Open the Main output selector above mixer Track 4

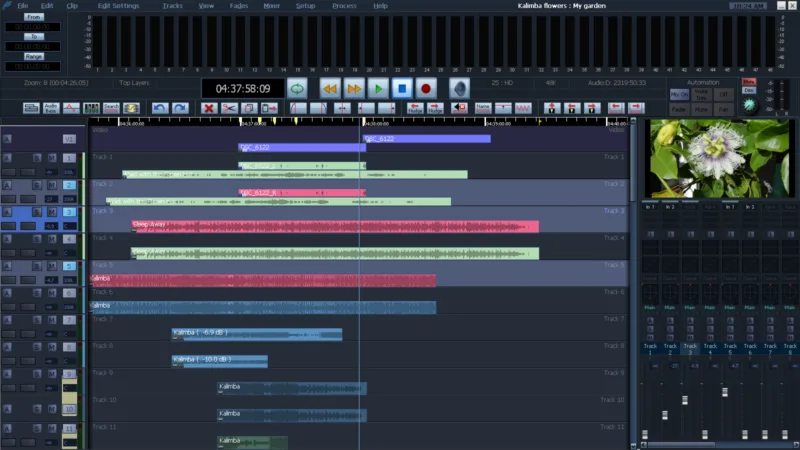(x=710, y=308)
